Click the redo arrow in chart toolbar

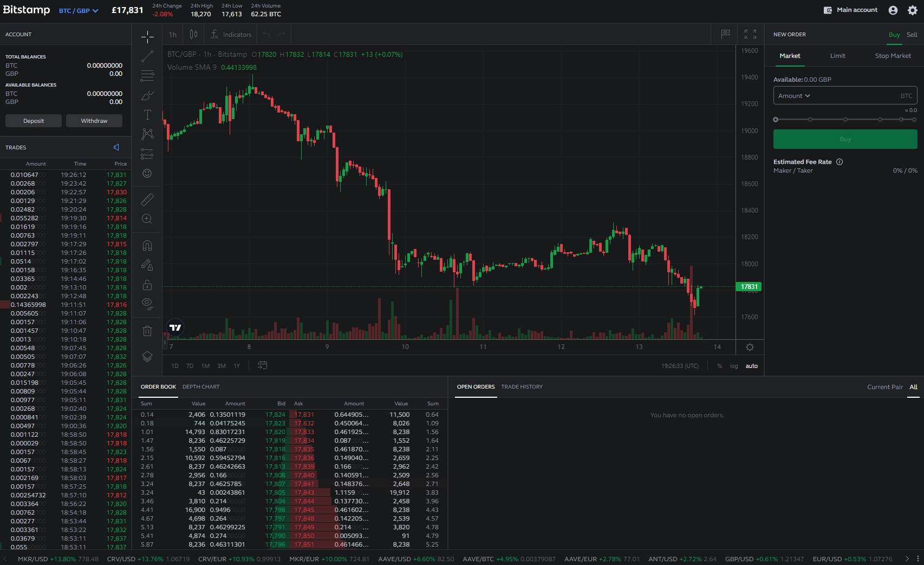[x=282, y=35]
